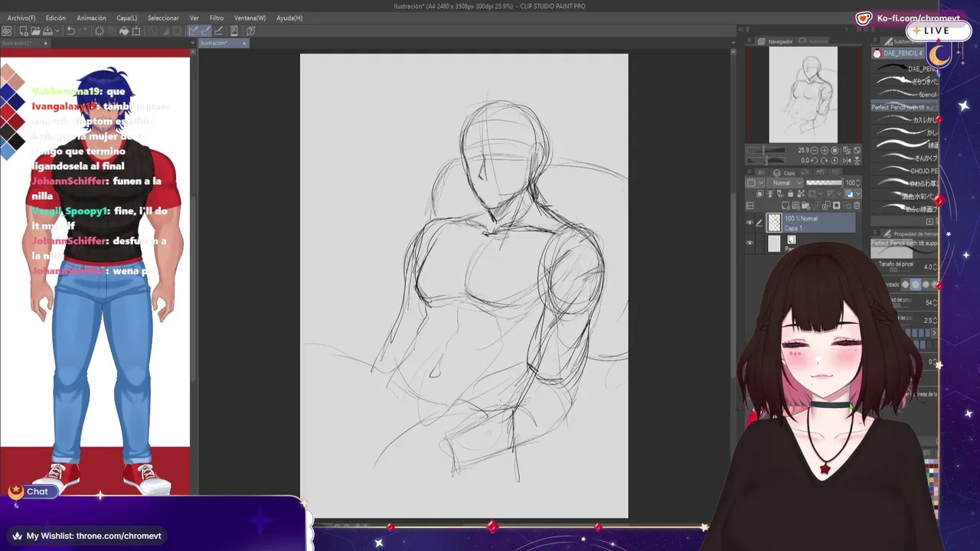Adjust the layer opacity slider
The image size is (980, 551).
[824, 183]
